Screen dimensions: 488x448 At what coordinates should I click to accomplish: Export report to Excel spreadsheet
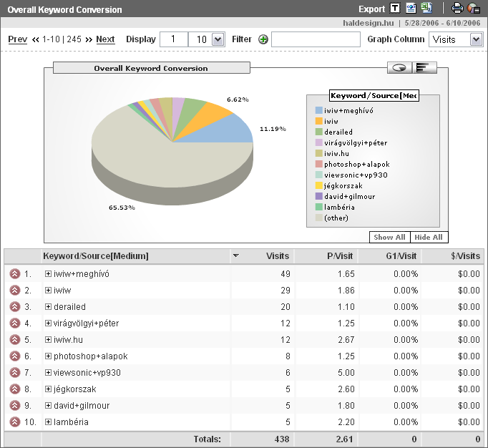[x=426, y=9]
